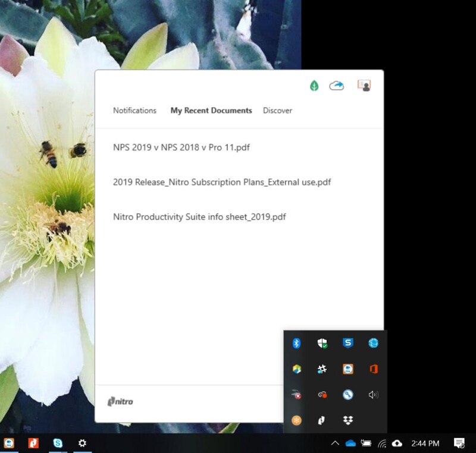Screen dimensions: 476x453
Task: Switch to the Notifications tab
Action: 134,111
